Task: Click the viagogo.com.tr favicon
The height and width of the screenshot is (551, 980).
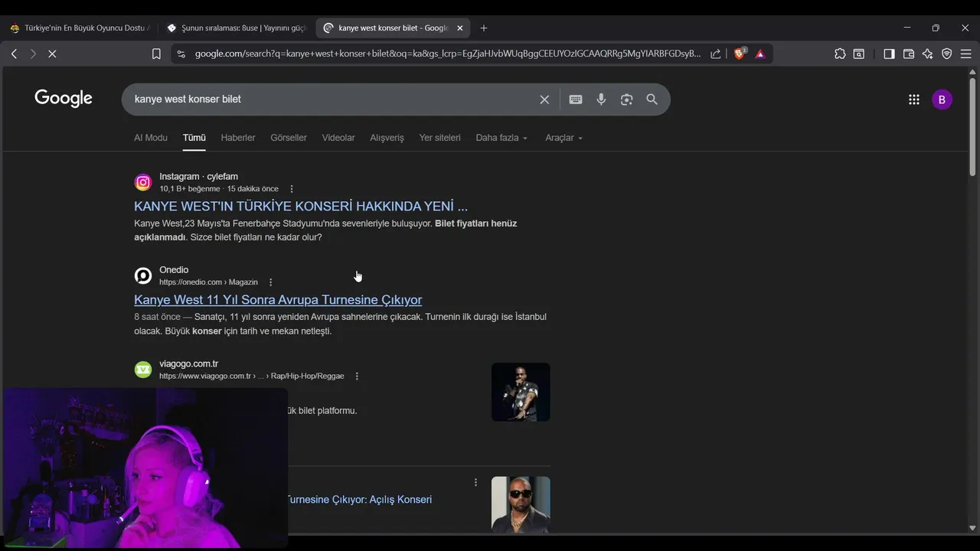Action: pyautogui.click(x=143, y=370)
